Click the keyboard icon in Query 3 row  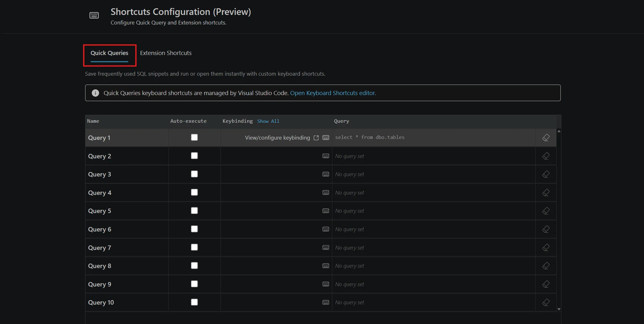coord(326,174)
